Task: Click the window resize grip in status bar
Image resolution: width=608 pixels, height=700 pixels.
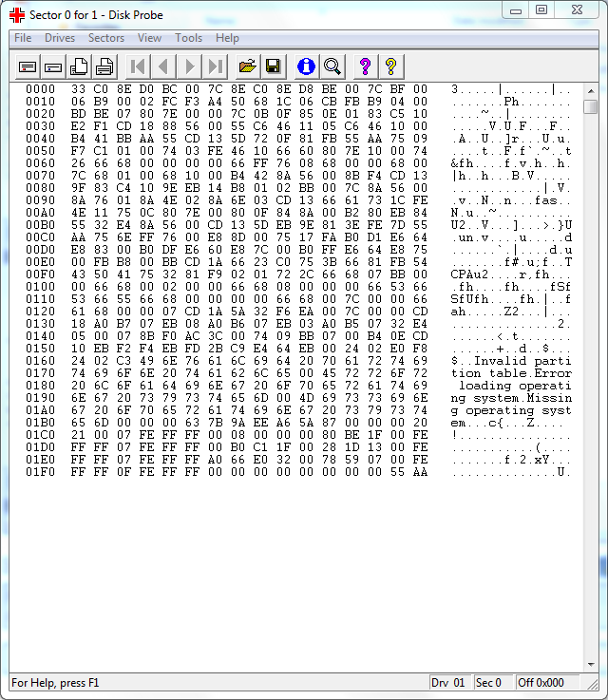Action: click(x=593, y=684)
